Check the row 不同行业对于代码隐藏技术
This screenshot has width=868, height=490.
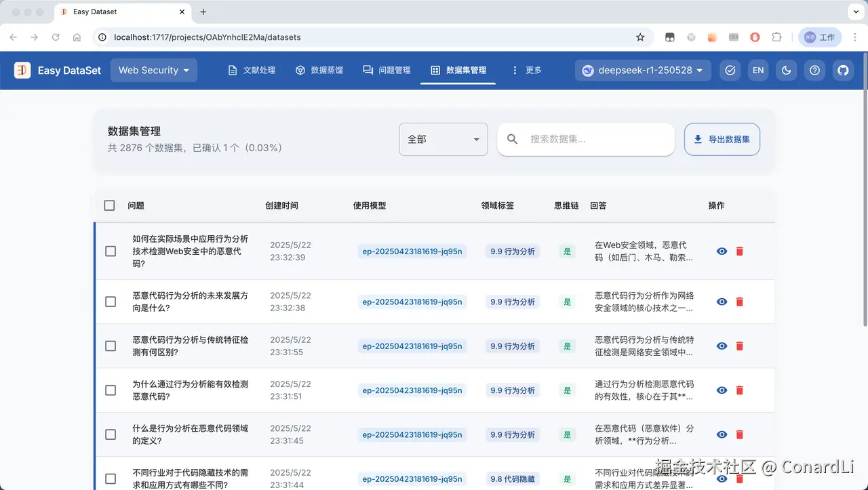pyautogui.click(x=111, y=478)
